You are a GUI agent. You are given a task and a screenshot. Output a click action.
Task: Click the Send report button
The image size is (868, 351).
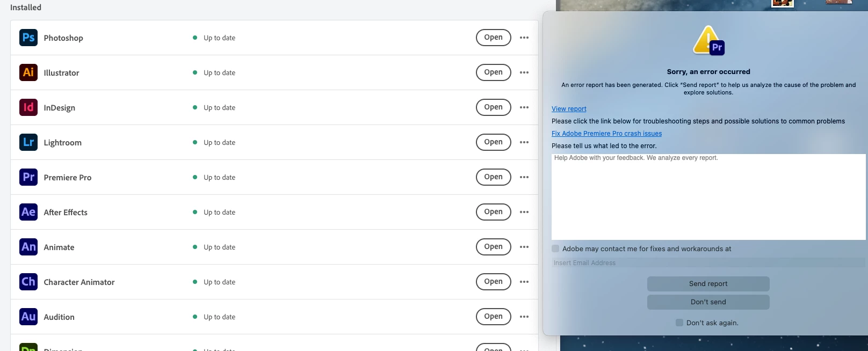(708, 284)
